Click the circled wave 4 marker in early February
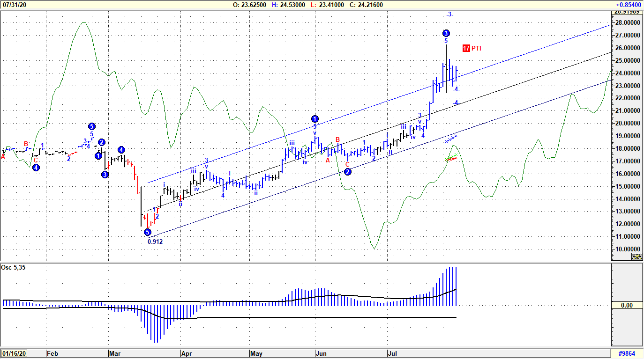Screen dimensions: 644x359 point(36,167)
